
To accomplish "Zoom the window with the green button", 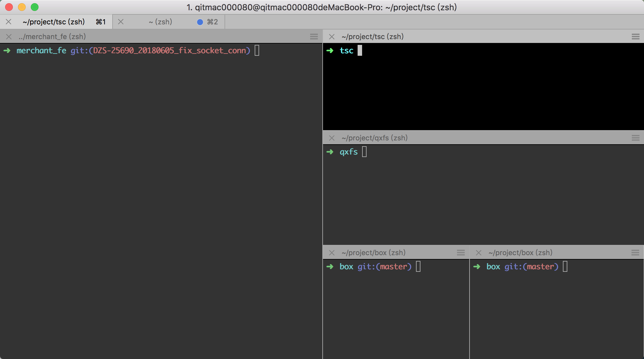I will (x=35, y=7).
